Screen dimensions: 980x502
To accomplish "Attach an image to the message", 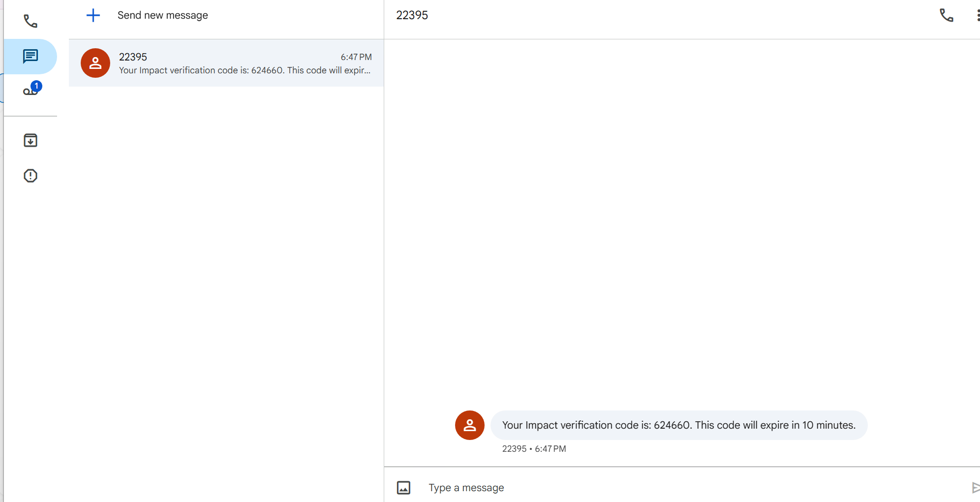I will (403, 488).
